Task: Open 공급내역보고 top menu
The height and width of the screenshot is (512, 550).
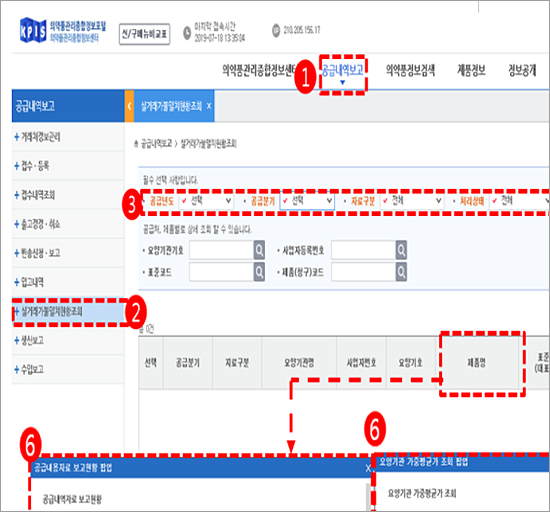Action: coord(343,72)
